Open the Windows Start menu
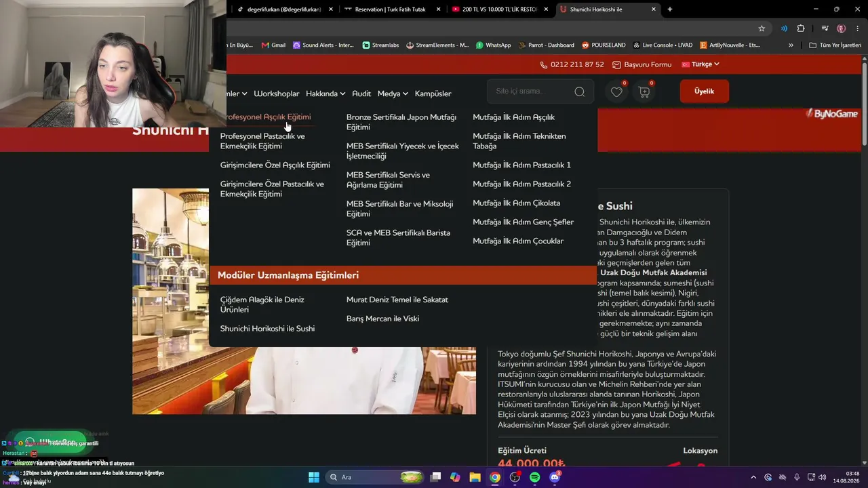This screenshot has width=868, height=488. 314,477
